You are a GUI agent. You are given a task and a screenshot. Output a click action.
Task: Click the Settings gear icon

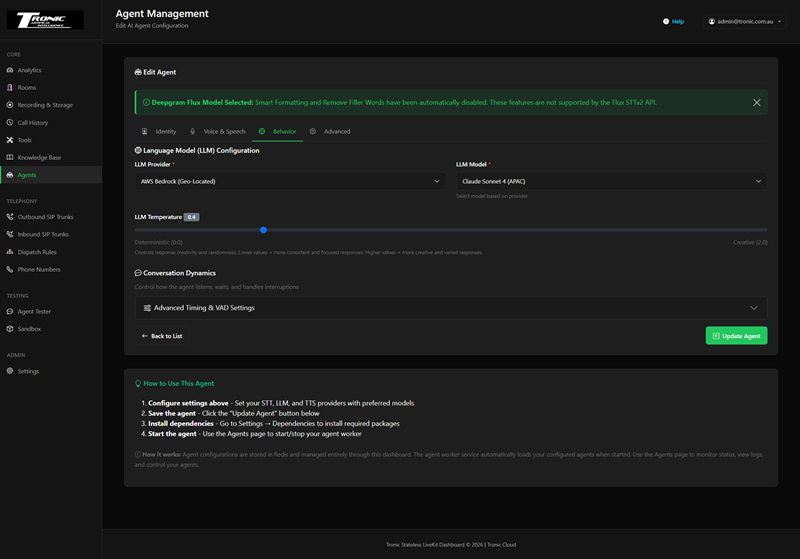[10, 371]
